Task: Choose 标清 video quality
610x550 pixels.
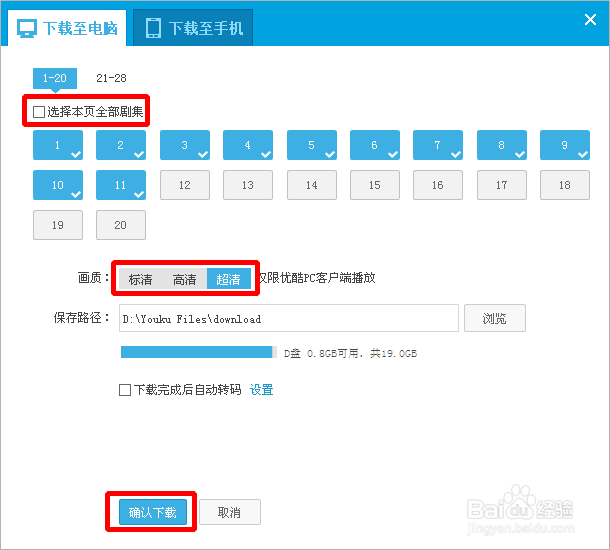Action: pyautogui.click(x=140, y=279)
